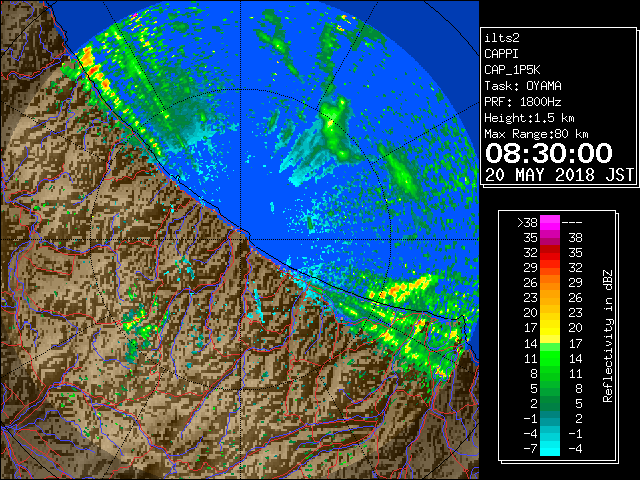Click the radar reflectivity map display
The width and height of the screenshot is (640, 480).
tap(240, 240)
